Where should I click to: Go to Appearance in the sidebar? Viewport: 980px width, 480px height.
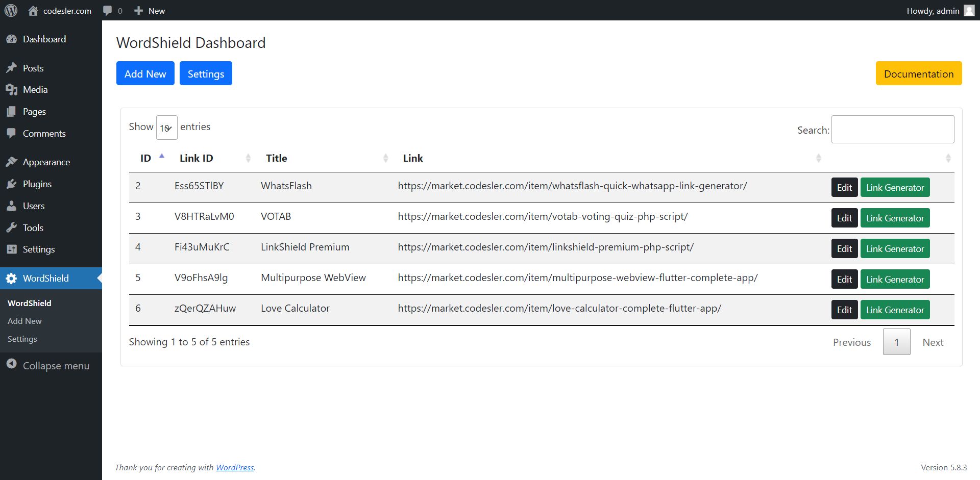coord(46,162)
